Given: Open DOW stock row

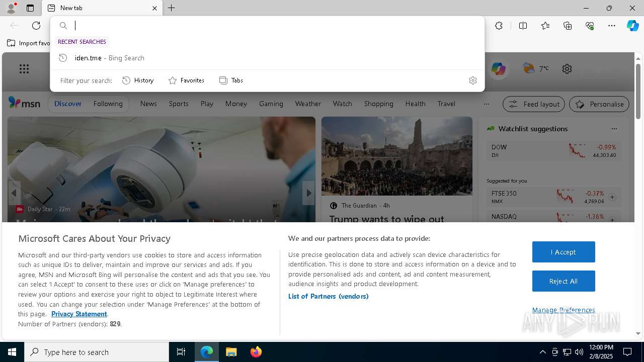Looking at the screenshot, I should point(553,150).
